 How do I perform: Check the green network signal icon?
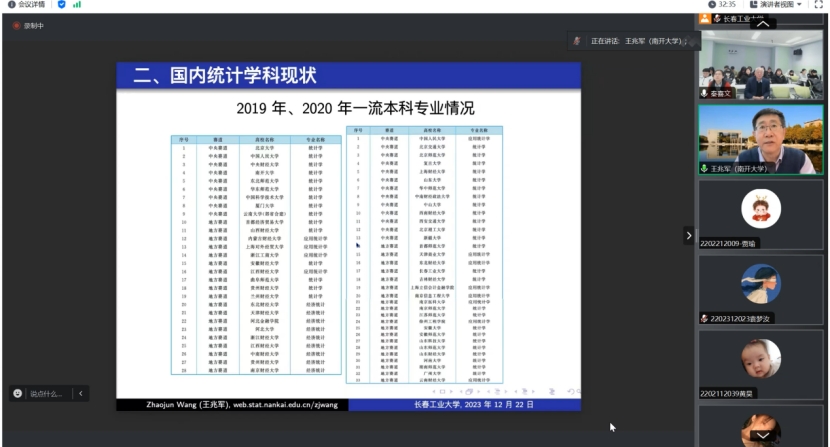pos(77,5)
